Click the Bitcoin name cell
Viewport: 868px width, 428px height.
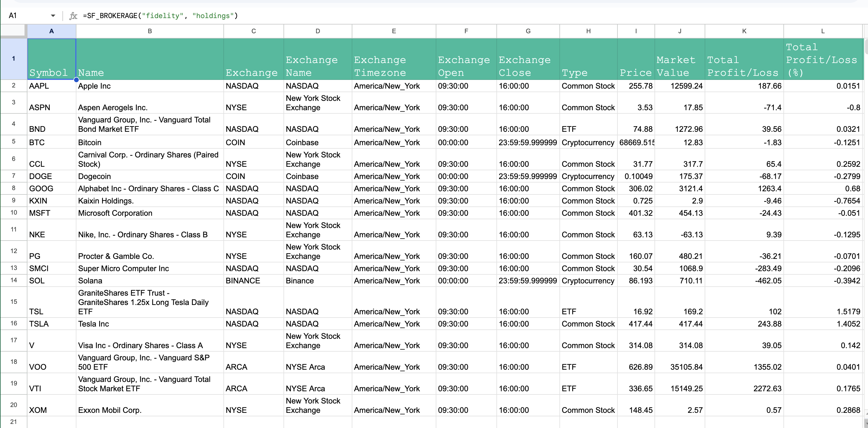click(150, 142)
